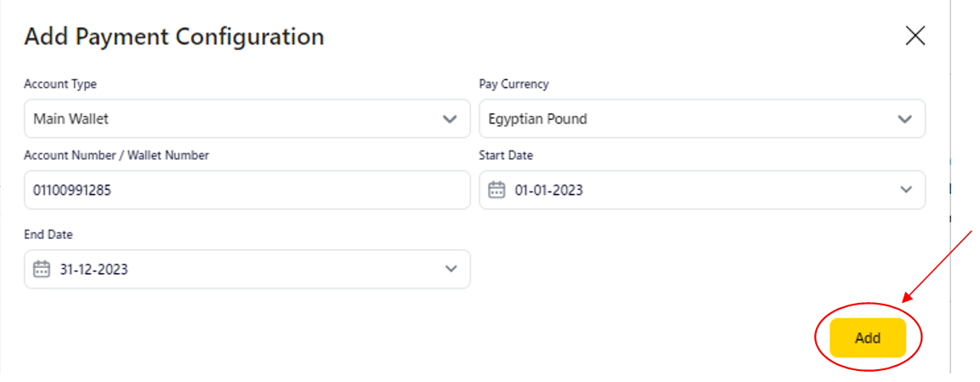Screen dimensions: 980x382
Task: Expand the Start Date chevron
Action: [x=905, y=190]
